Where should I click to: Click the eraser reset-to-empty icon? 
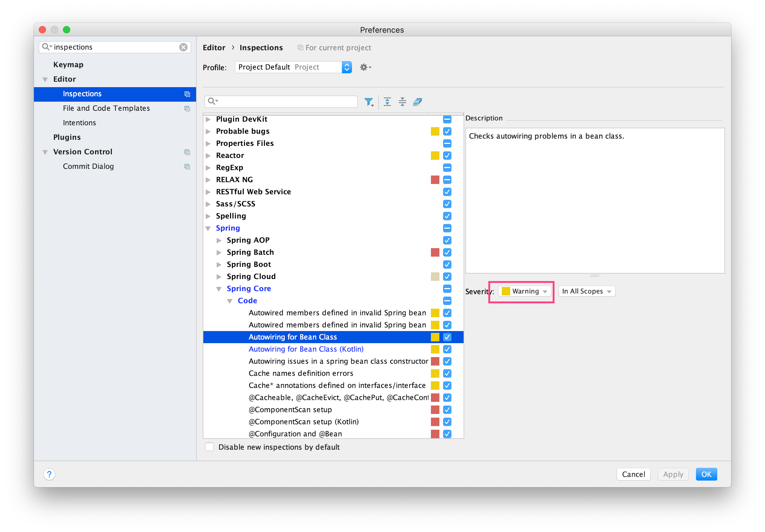click(418, 102)
